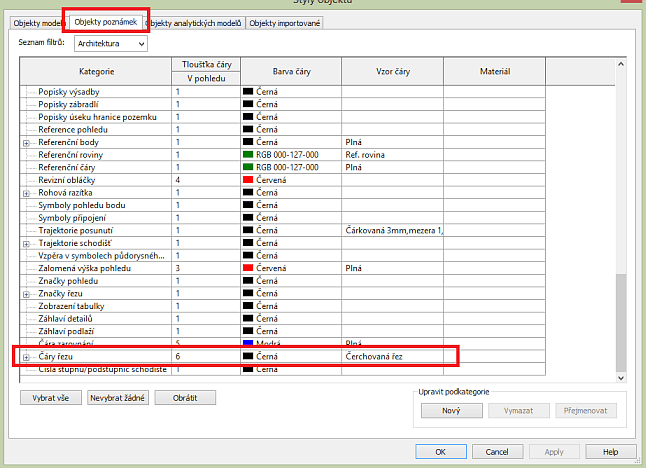Select the Čerchovaná řez line pattern cell

(x=392, y=357)
